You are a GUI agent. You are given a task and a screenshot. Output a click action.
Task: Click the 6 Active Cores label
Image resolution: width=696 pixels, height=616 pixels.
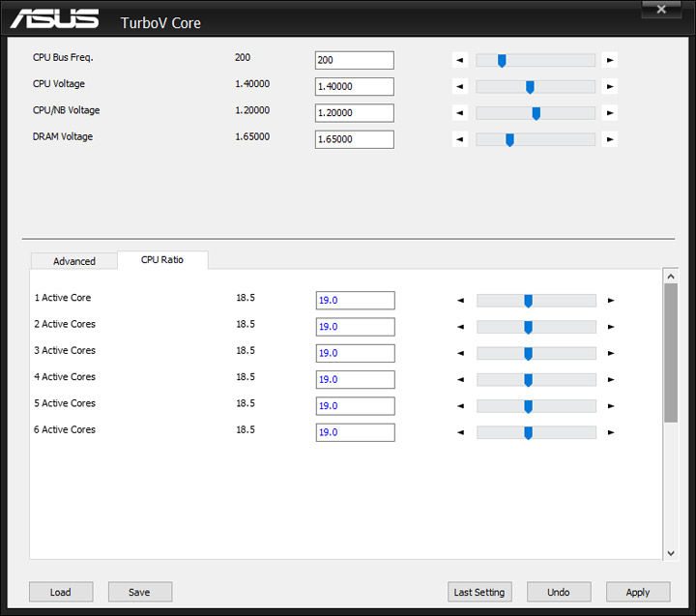pos(65,429)
